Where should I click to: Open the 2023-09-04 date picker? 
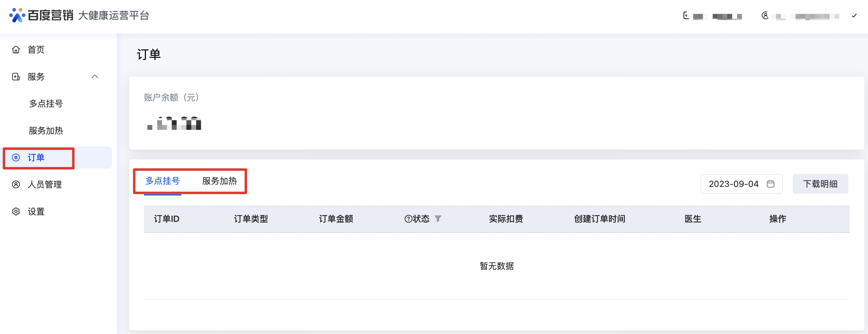pos(734,184)
